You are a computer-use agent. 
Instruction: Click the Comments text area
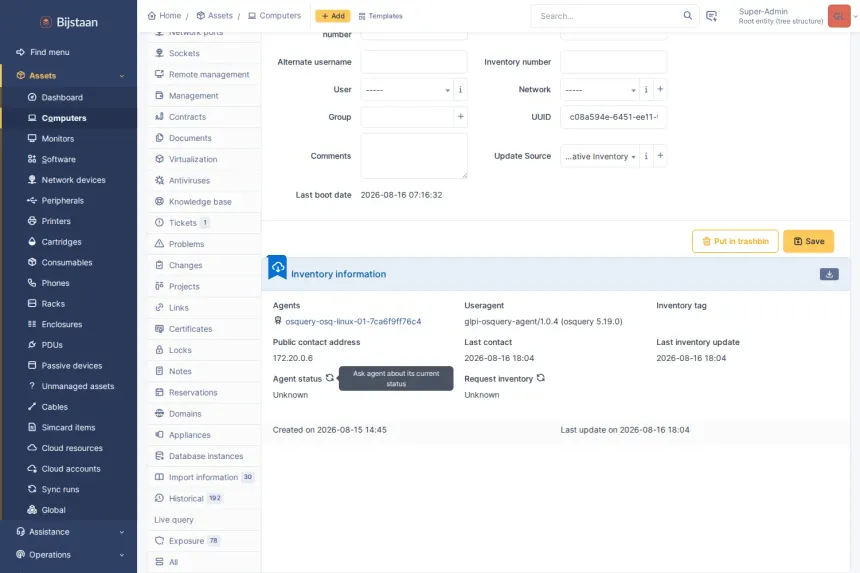click(414, 156)
